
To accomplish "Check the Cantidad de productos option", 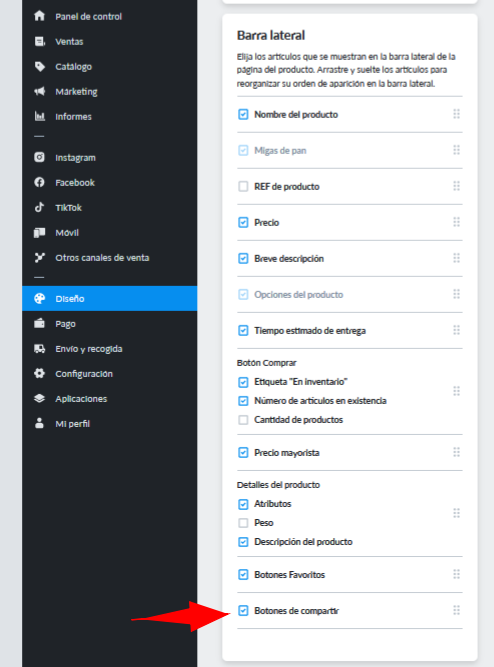I will (243, 420).
